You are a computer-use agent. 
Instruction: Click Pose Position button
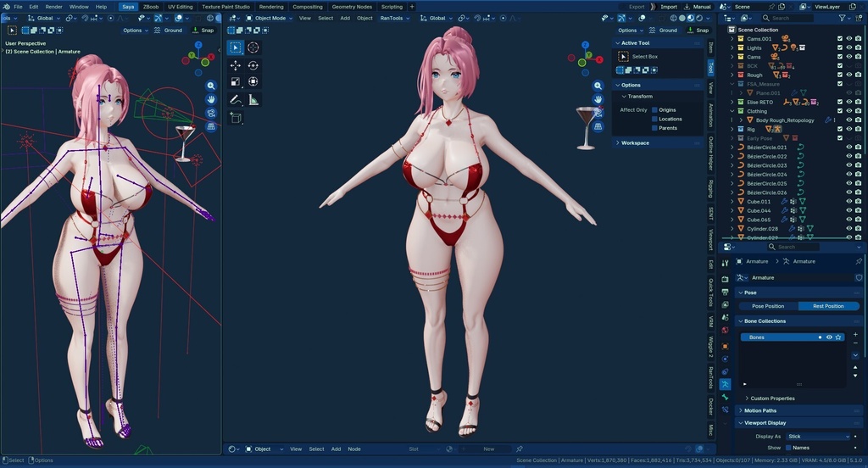click(767, 306)
